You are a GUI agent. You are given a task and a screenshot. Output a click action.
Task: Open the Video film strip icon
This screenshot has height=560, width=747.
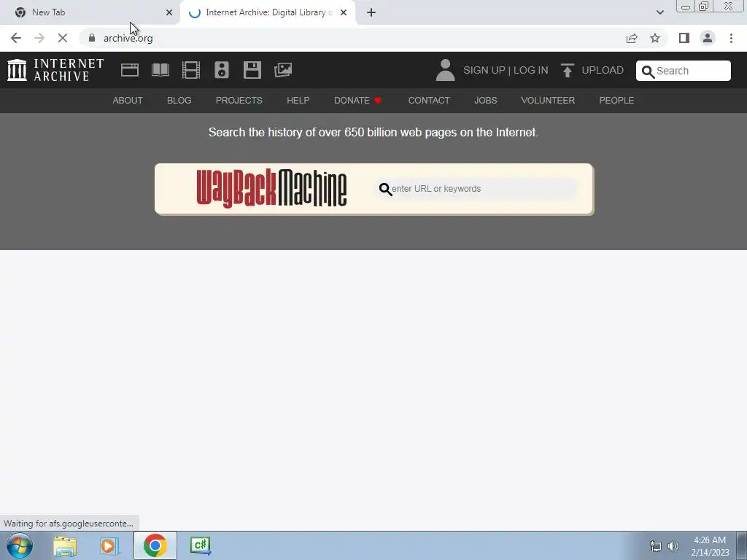click(x=191, y=70)
